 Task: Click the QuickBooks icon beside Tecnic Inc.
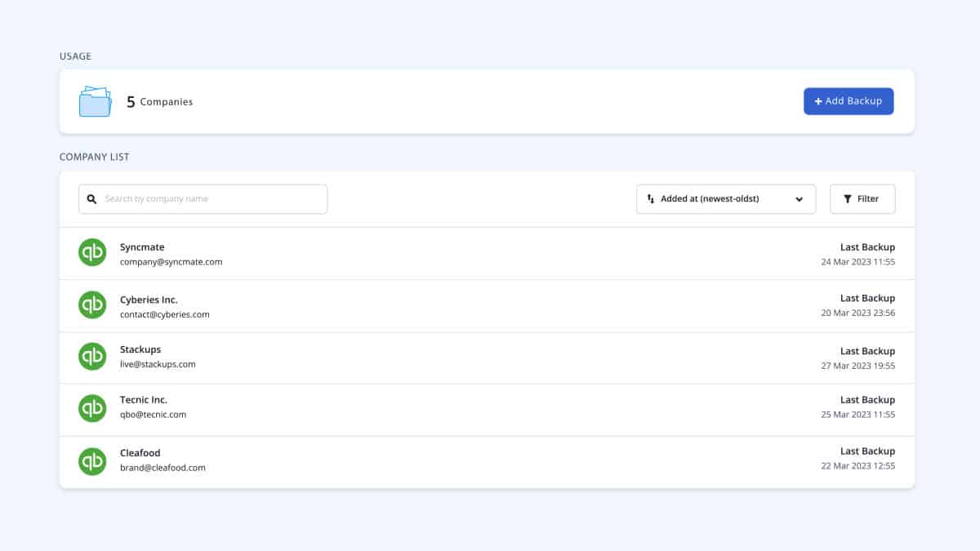click(x=92, y=408)
